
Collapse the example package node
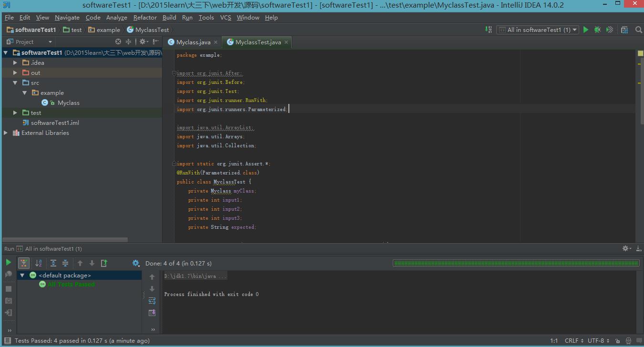[x=24, y=93]
